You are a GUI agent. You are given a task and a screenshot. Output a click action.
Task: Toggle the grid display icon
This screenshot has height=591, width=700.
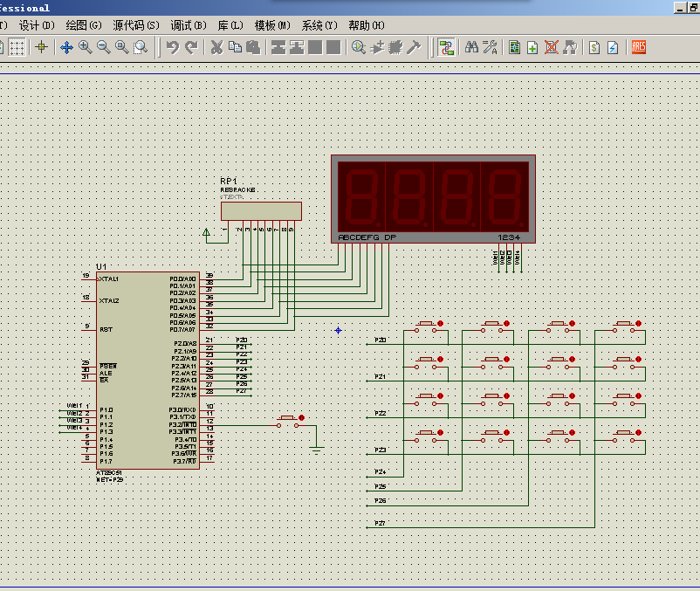17,47
